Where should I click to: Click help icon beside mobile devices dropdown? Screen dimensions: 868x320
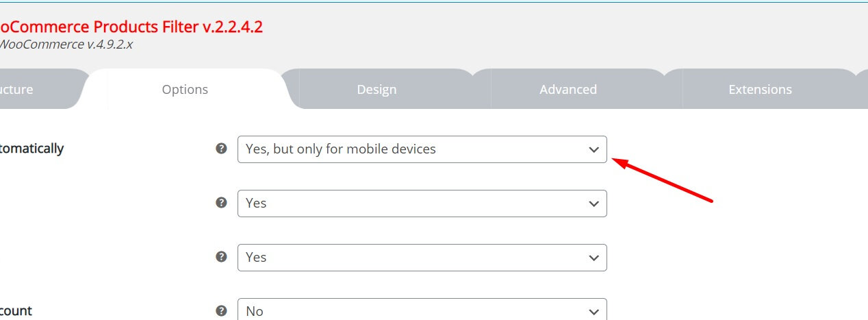pos(221,149)
